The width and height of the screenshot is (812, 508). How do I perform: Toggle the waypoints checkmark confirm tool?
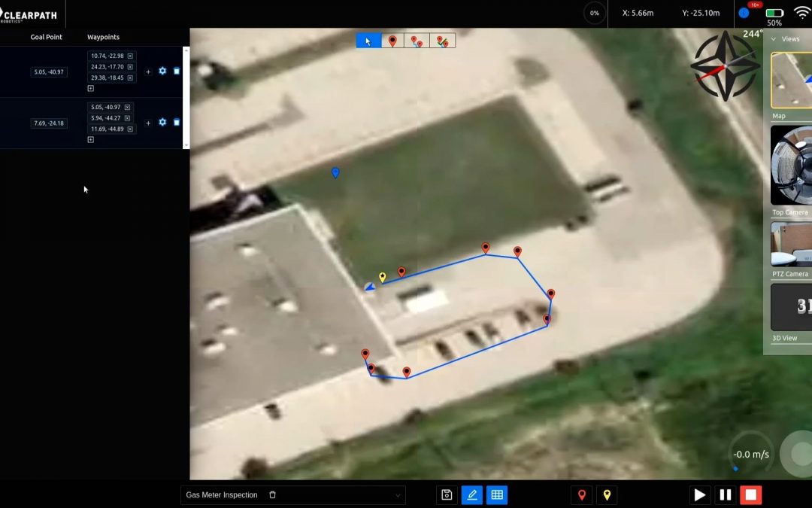click(x=443, y=41)
